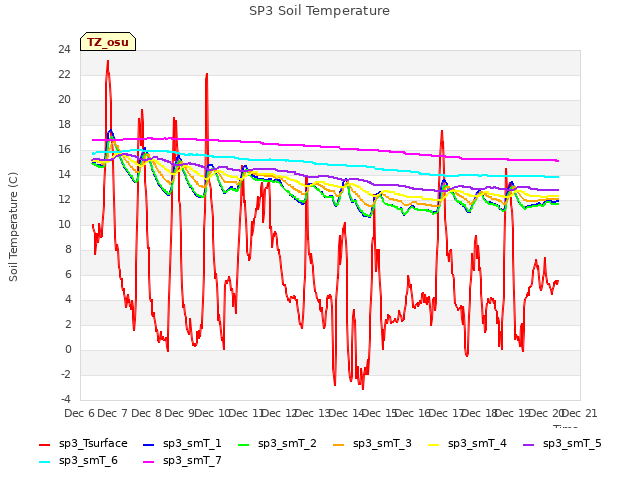Click the red surface temperature spike near 22 on Dec 10

207,75
